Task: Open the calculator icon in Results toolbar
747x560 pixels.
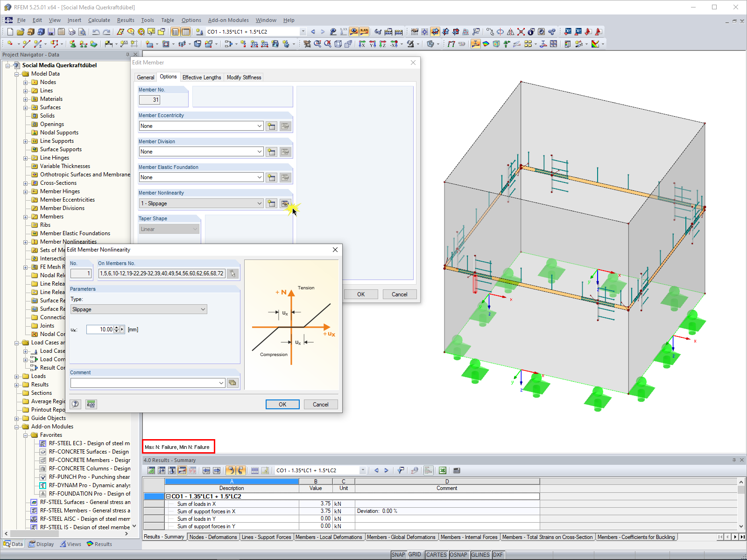Action: [x=457, y=470]
